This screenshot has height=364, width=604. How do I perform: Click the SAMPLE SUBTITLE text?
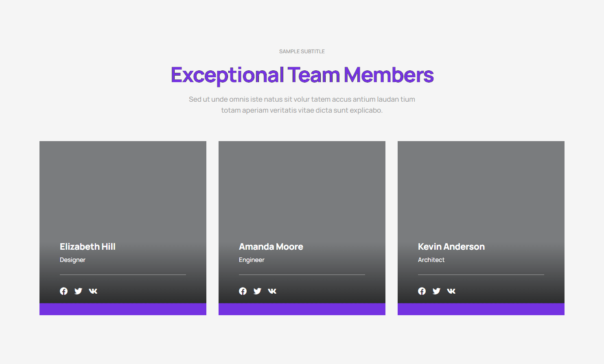(302, 52)
